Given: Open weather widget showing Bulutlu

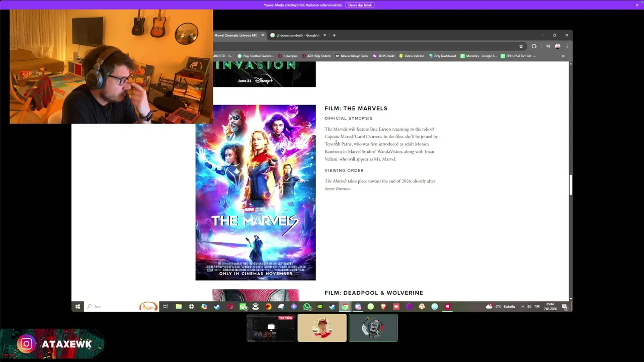Looking at the screenshot, I should [x=501, y=306].
